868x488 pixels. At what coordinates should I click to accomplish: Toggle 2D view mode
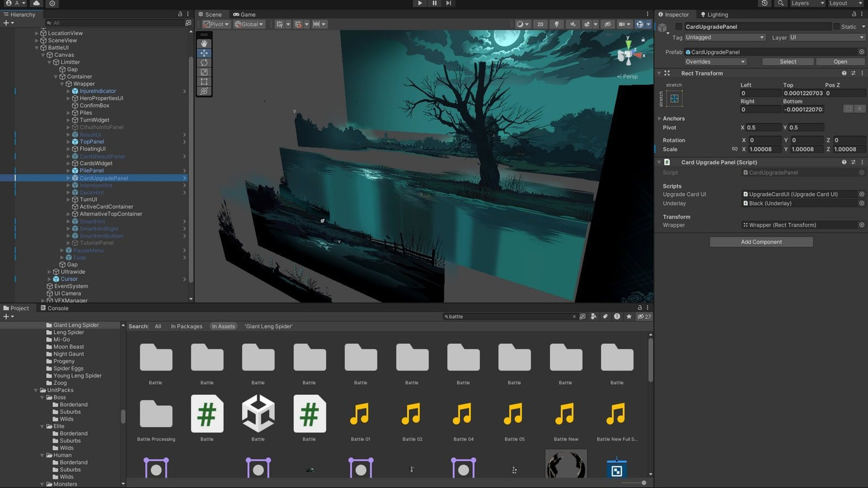coord(540,24)
